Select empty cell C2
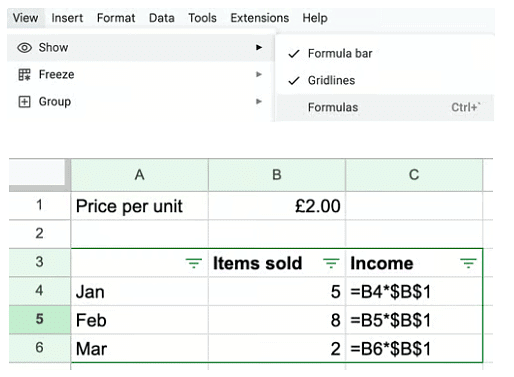This screenshot has width=514, height=377. pos(414,234)
